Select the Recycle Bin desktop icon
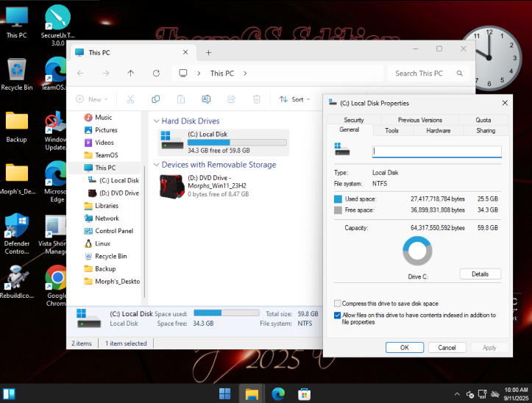The width and height of the screenshot is (532, 403). pyautogui.click(x=17, y=74)
